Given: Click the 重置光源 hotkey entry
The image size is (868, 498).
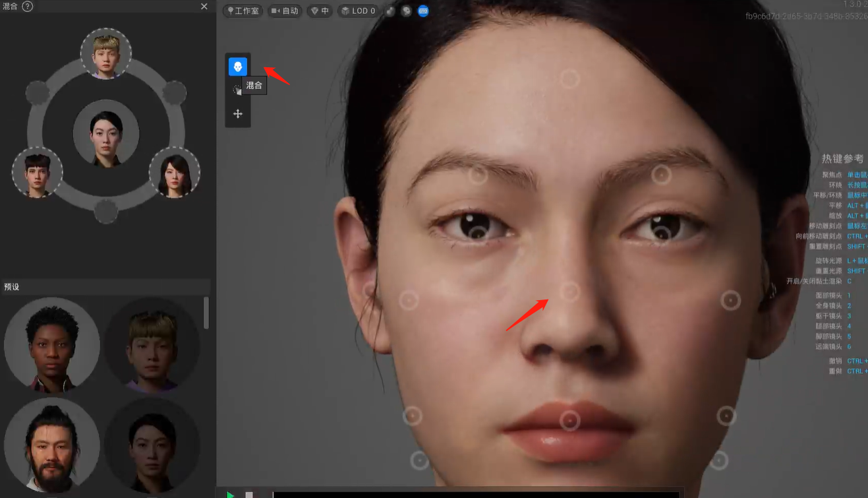Looking at the screenshot, I should [x=841, y=271].
